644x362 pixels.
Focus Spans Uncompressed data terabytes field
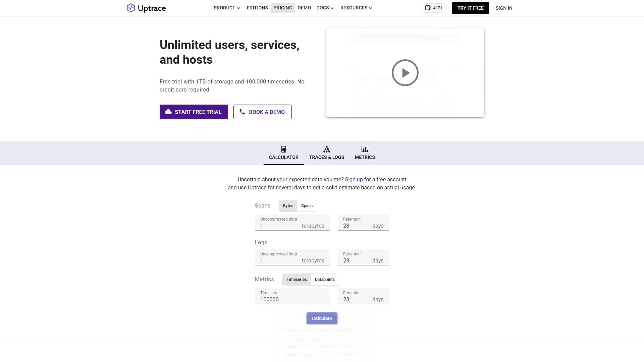click(292, 223)
